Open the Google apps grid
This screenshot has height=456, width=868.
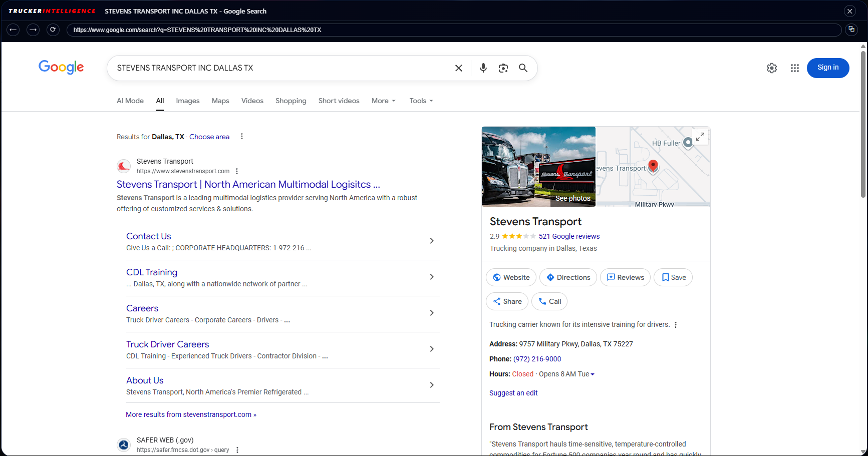pyautogui.click(x=794, y=68)
